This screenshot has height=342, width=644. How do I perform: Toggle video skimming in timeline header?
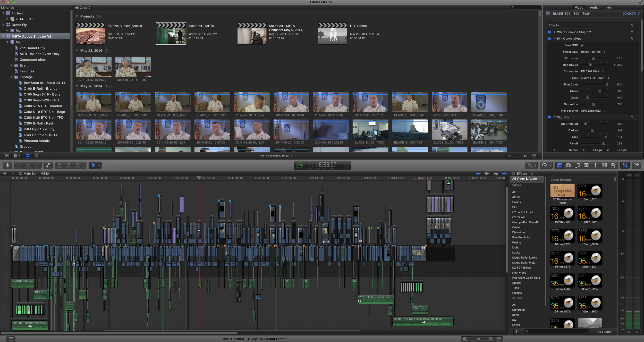click(478, 174)
